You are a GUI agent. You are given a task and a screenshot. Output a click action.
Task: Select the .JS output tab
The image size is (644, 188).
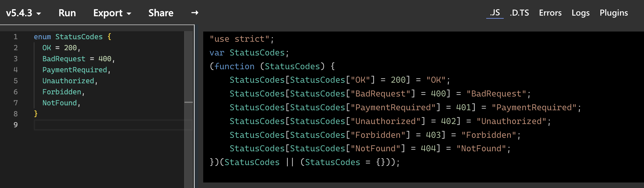494,13
